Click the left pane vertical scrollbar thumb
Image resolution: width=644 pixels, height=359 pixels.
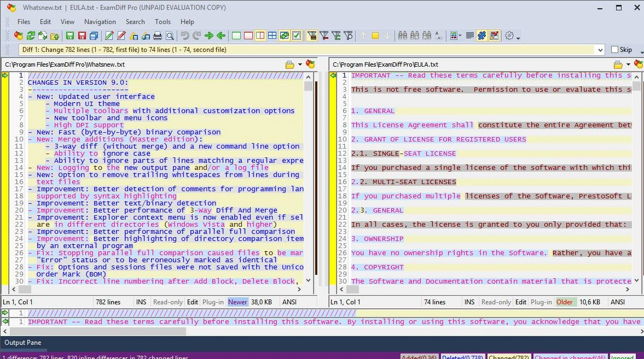point(309,86)
